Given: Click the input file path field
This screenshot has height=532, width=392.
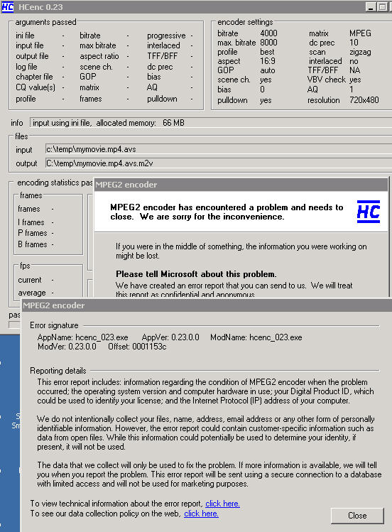Looking at the screenshot, I should point(219,149).
